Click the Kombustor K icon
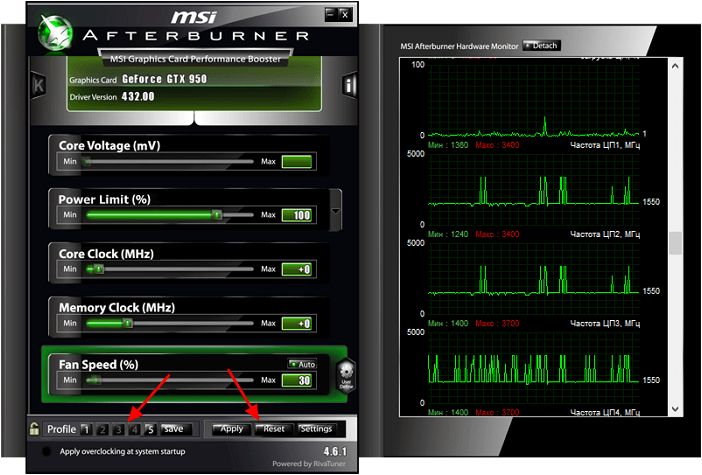Screen dimensions: 702x475 point(39,85)
